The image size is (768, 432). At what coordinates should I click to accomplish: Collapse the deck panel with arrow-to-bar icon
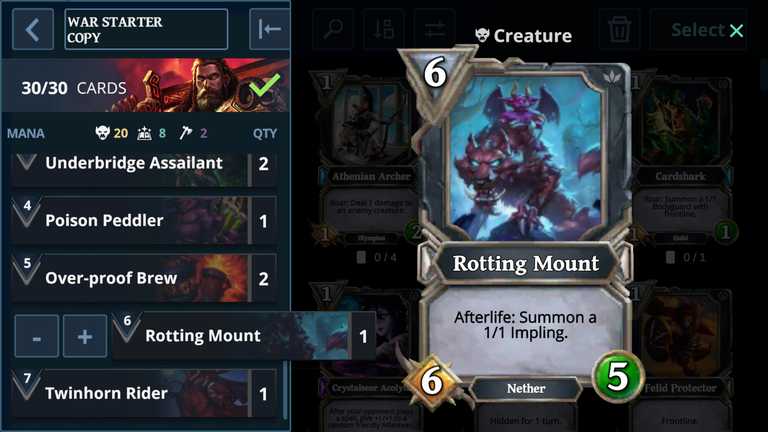pos(269,29)
